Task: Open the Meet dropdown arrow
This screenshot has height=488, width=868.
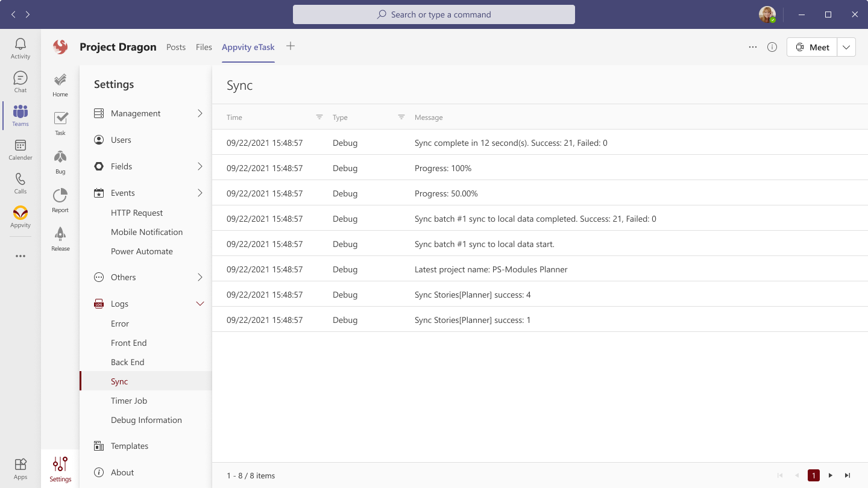Action: click(846, 47)
